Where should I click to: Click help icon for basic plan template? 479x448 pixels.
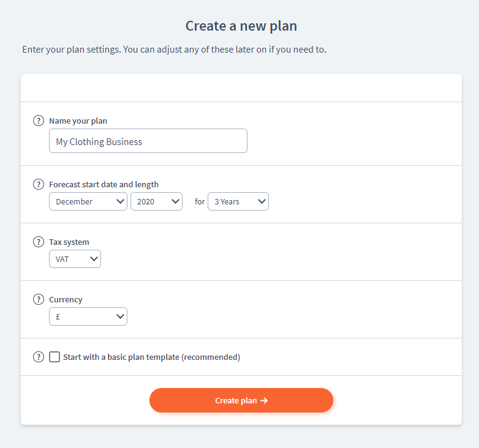click(39, 357)
